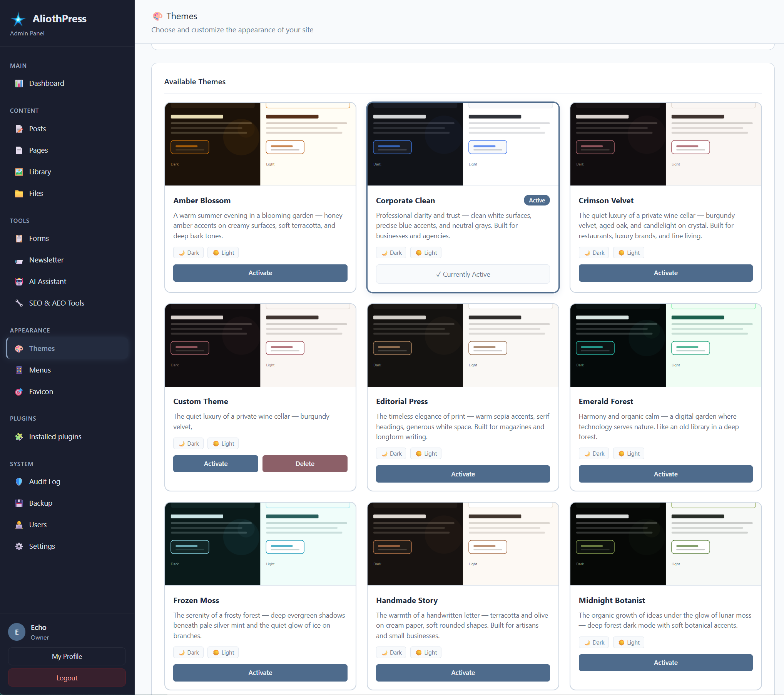Activate the Emerald Forest theme

pyautogui.click(x=665, y=474)
